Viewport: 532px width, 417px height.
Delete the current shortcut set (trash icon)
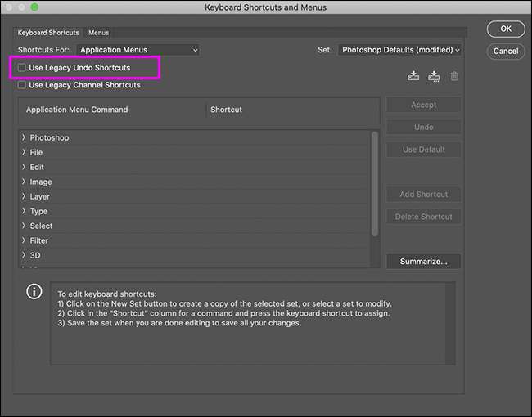tap(455, 76)
